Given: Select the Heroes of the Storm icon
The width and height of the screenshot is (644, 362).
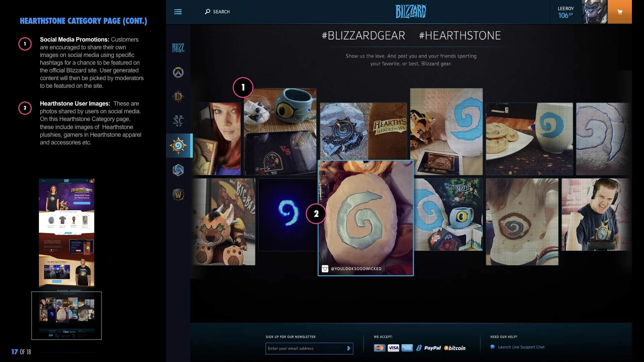Looking at the screenshot, I should pyautogui.click(x=178, y=170).
